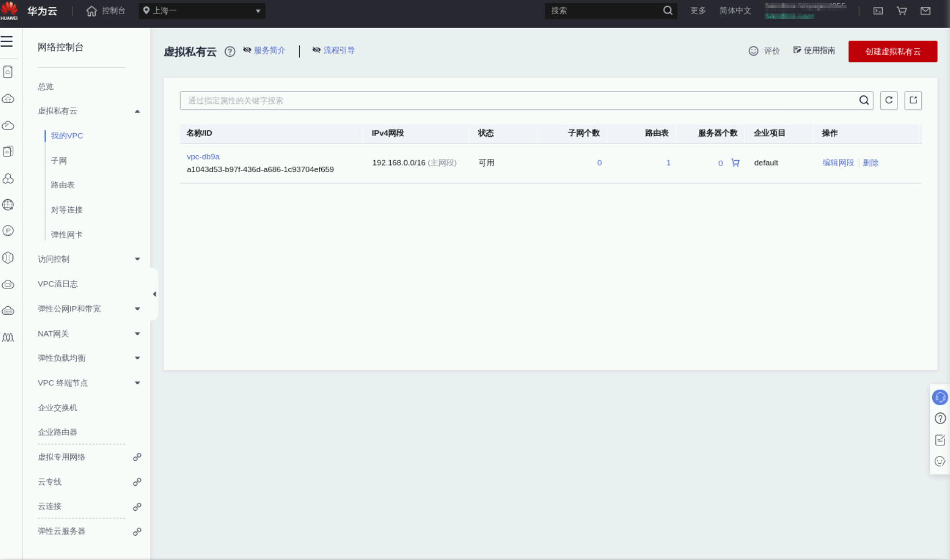The width and height of the screenshot is (950, 560).
Task: Click the subnet count 0 for vpc-db9a
Action: 599,163
